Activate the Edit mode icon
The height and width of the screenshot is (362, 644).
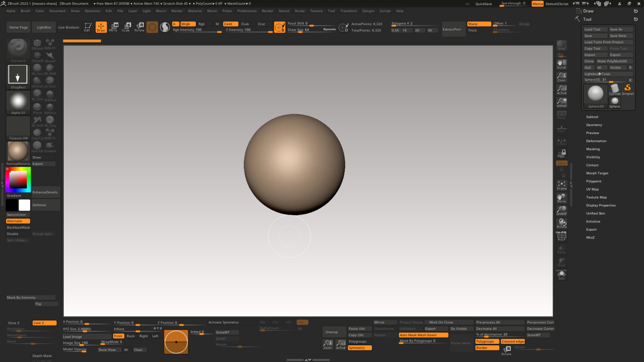tap(88, 27)
